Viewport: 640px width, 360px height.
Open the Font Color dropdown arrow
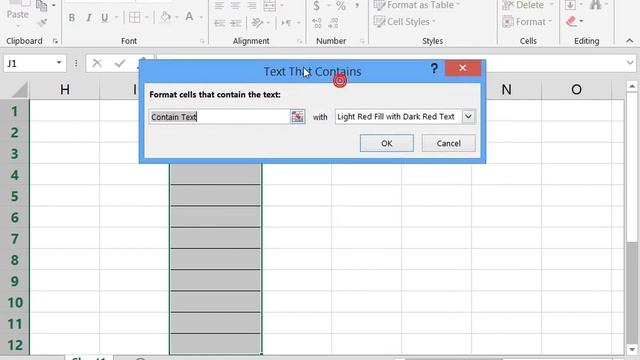coord(201,18)
